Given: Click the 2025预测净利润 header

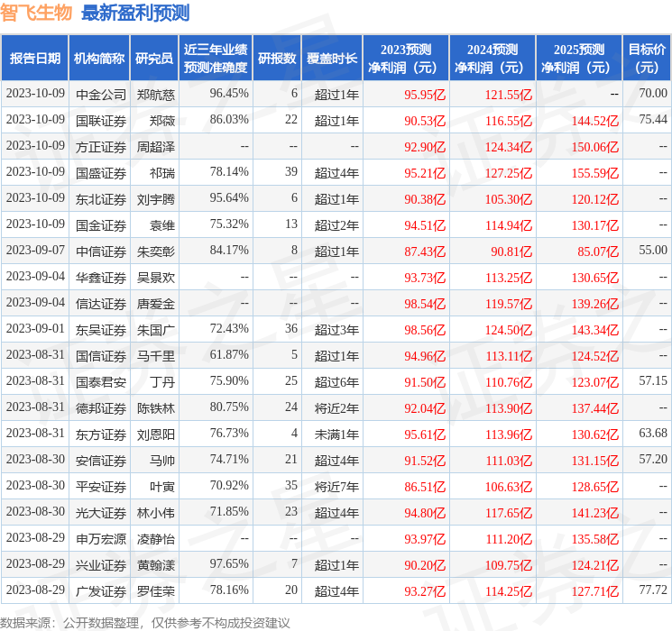Looking at the screenshot, I should [x=578, y=58].
